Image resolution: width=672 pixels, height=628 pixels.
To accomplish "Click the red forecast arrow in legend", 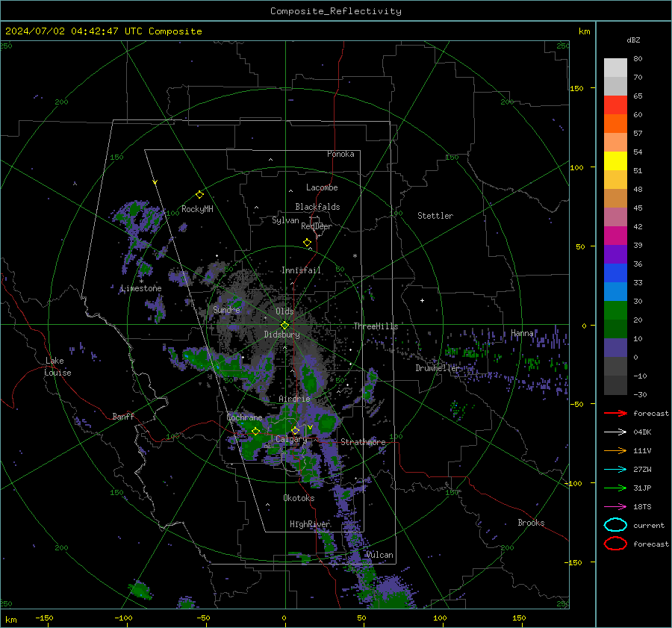I will pyautogui.click(x=615, y=413).
